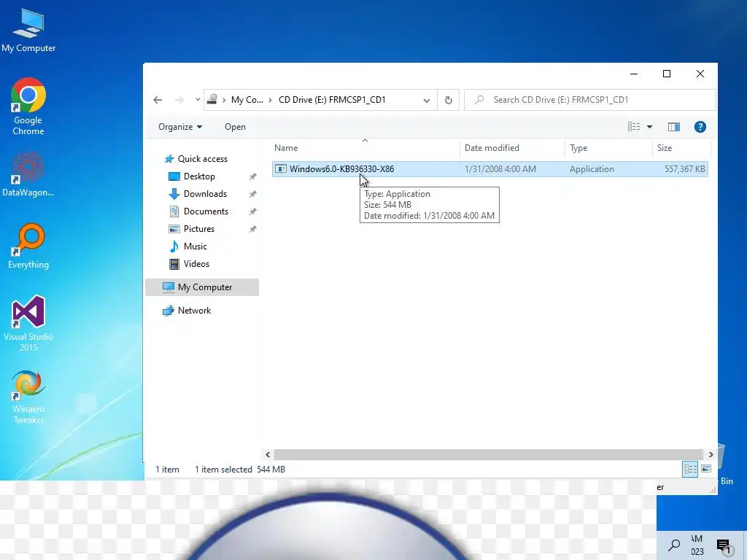
Task: Click the pin icon next to Pictures
Action: tap(253, 229)
